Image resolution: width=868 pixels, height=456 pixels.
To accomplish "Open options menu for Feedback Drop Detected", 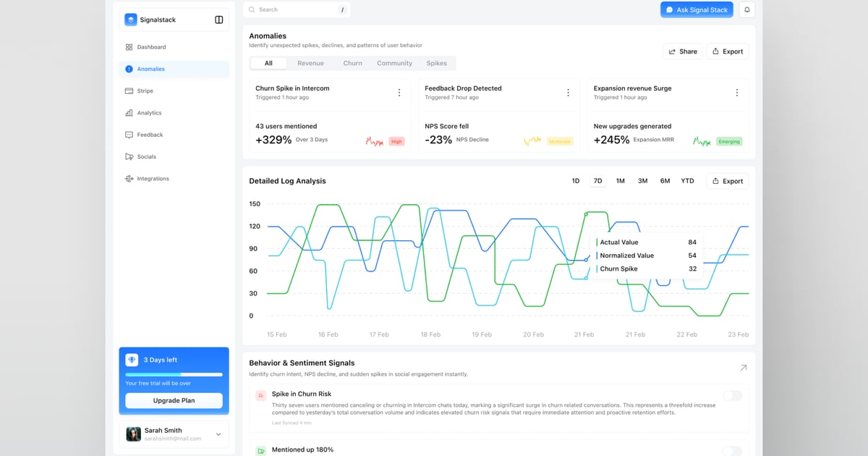I will 568,93.
